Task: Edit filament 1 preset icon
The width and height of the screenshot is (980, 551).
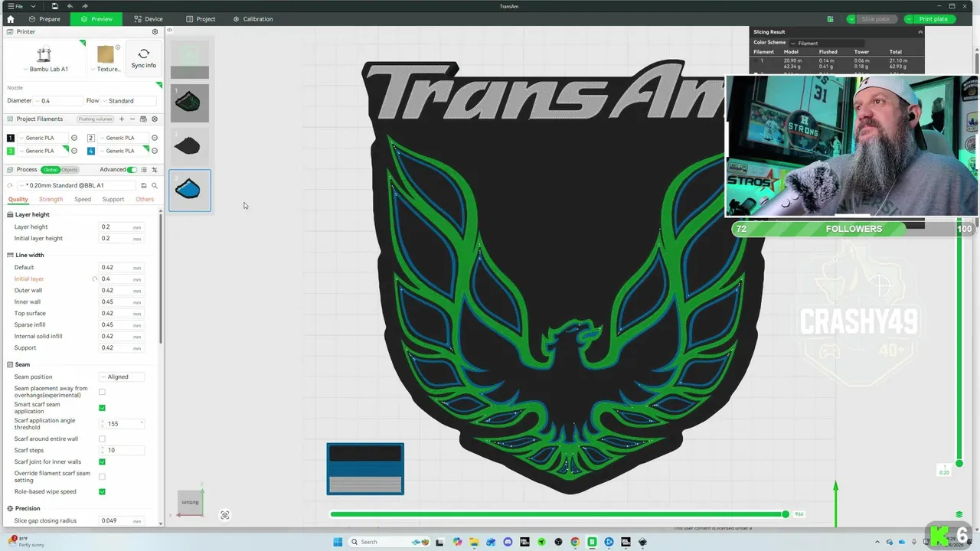Action: click(x=74, y=138)
